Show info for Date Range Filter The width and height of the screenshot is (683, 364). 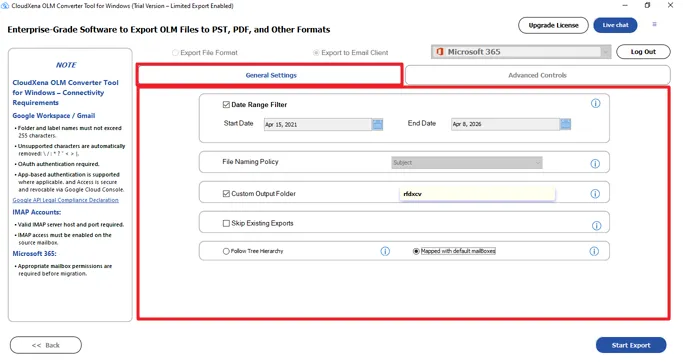pos(595,104)
